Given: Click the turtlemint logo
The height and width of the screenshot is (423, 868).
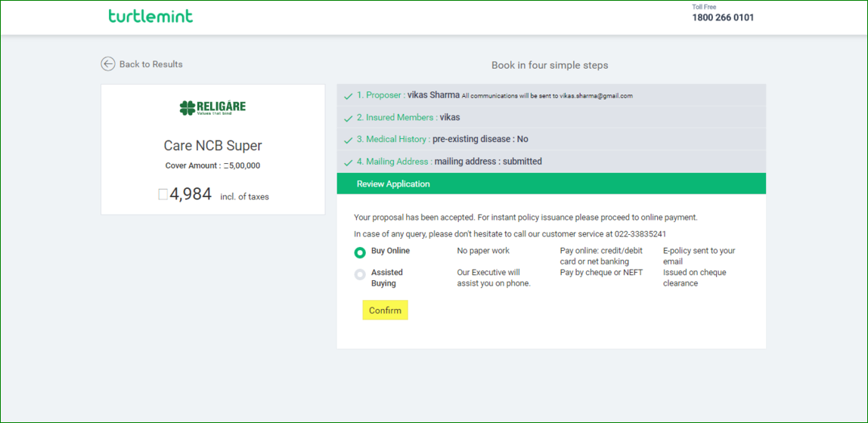Looking at the screenshot, I should 150,16.
